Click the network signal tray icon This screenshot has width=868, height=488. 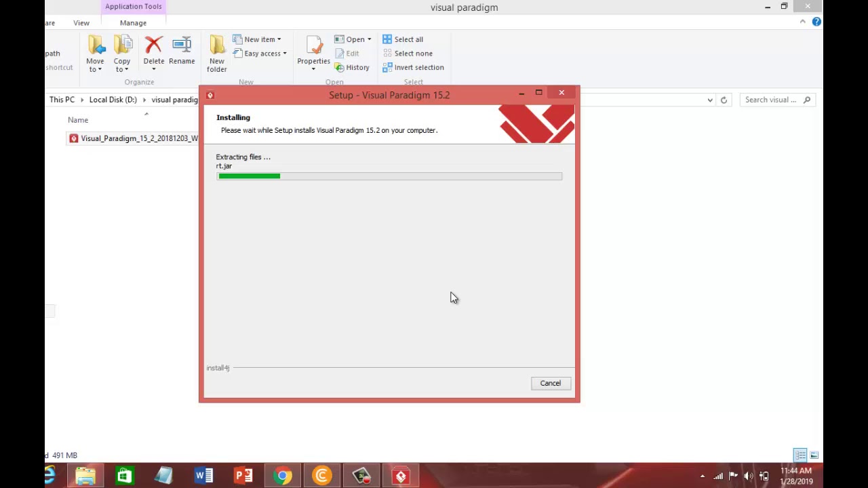[x=718, y=476]
